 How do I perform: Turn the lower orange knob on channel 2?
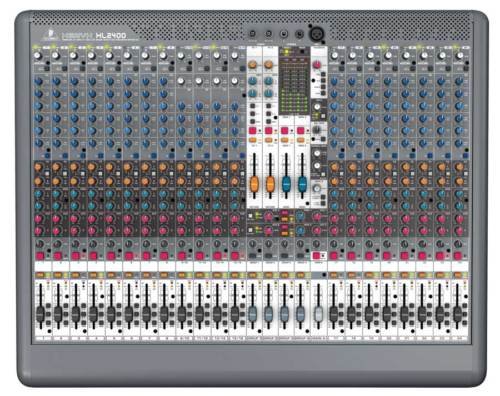coord(57,181)
